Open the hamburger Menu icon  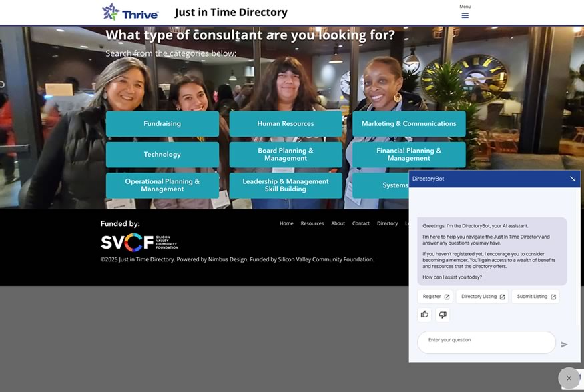click(465, 15)
